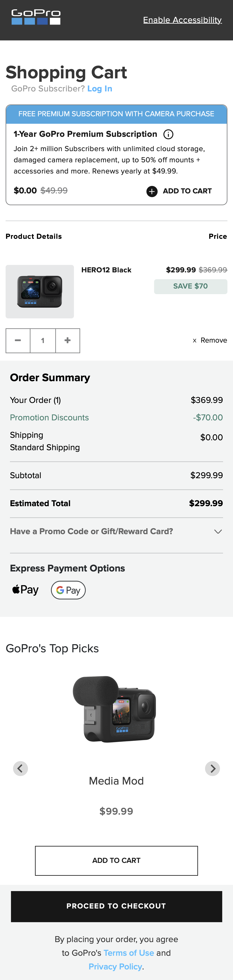Open Premium Subscription info icon
The width and height of the screenshot is (233, 980).
point(168,134)
